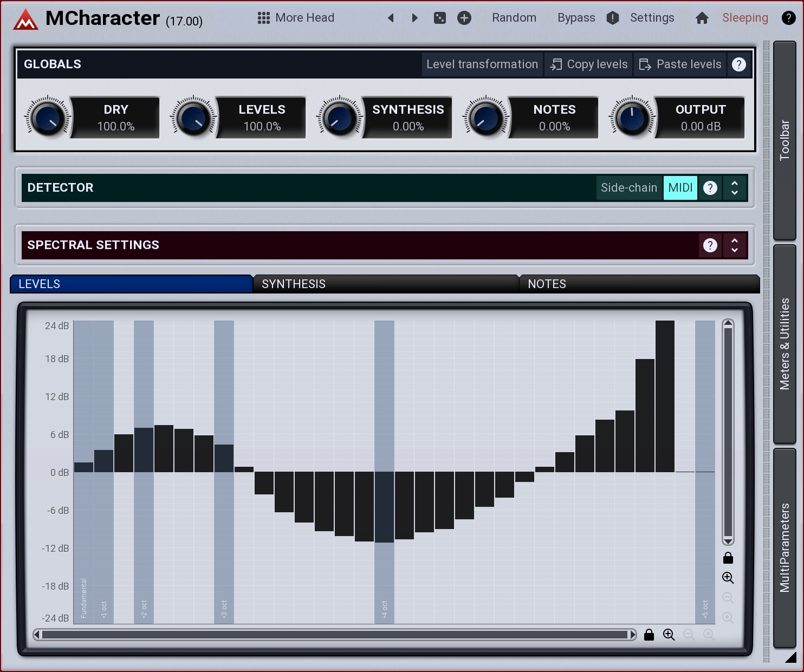Expand the Detector section
Screen dimensions: 804x672
(x=735, y=188)
